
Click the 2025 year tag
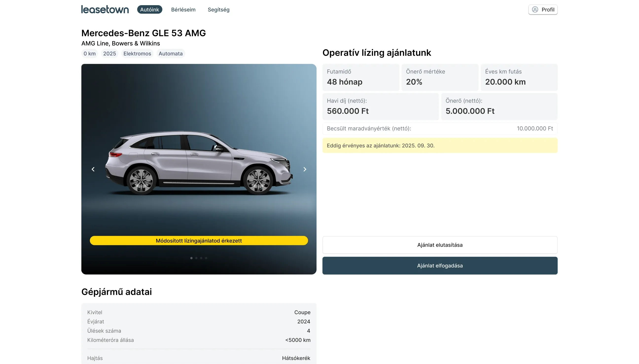coord(109,53)
